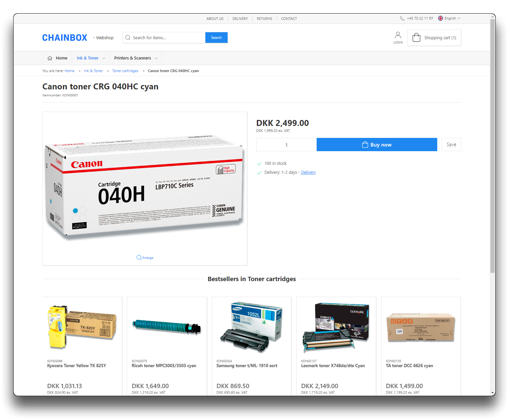Click the Canon 040H cartridge product image

coord(145,187)
